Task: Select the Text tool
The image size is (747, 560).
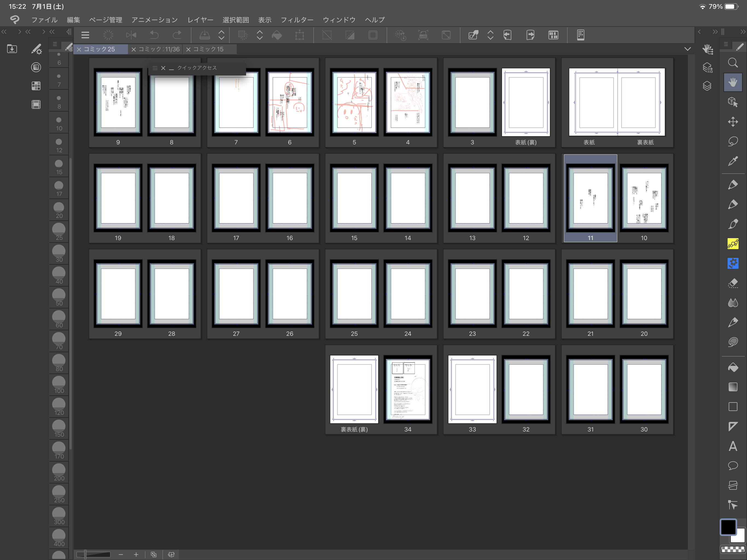Action: [x=733, y=446]
